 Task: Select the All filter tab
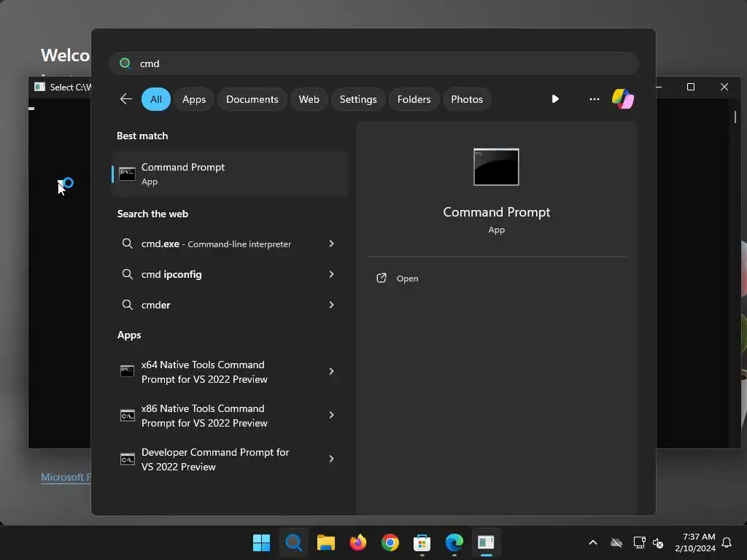tap(156, 99)
